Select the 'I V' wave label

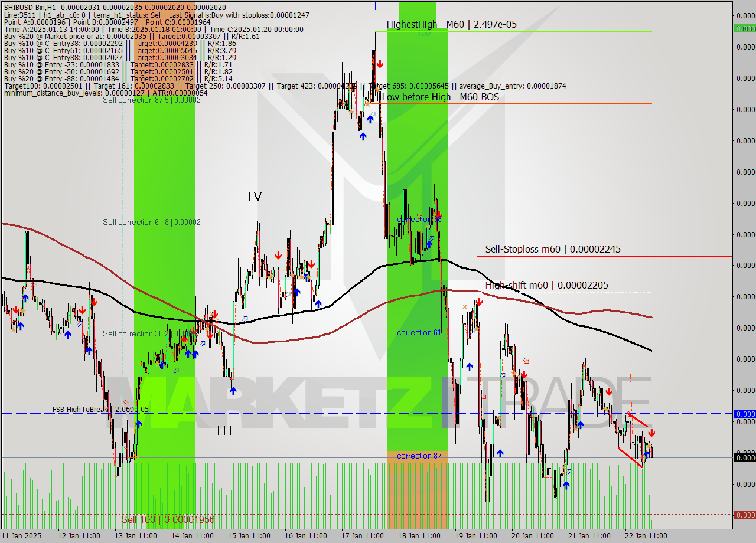pyautogui.click(x=255, y=197)
